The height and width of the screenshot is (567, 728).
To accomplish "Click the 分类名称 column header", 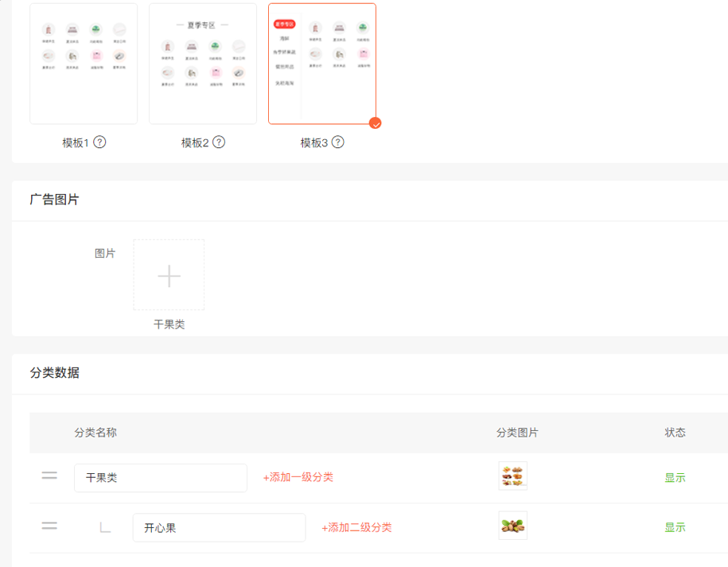I will (x=95, y=433).
